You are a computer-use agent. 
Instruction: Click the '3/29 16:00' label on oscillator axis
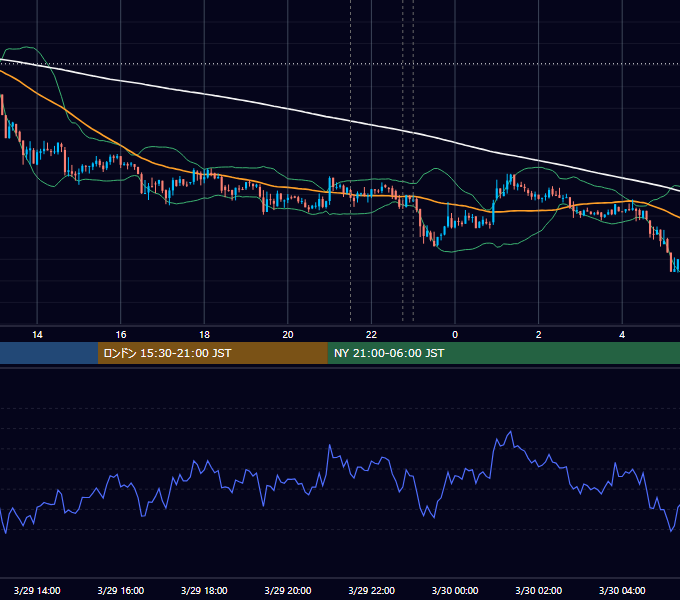click(x=121, y=590)
